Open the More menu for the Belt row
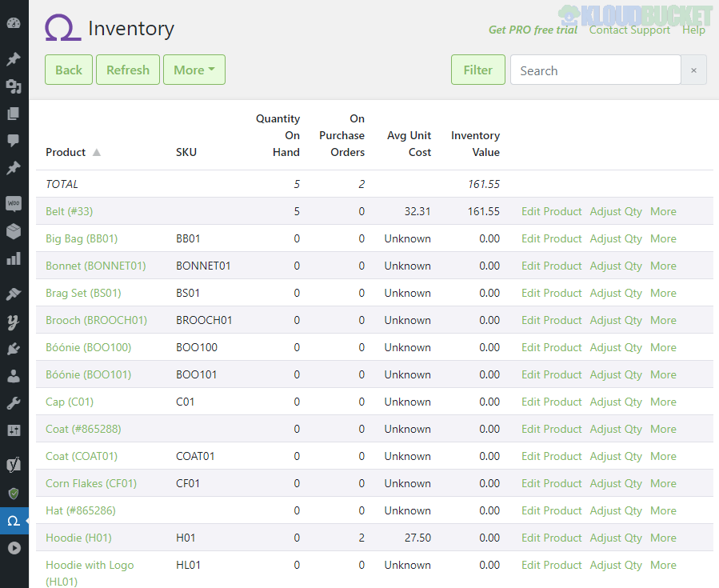719x588 pixels. pyautogui.click(x=662, y=211)
